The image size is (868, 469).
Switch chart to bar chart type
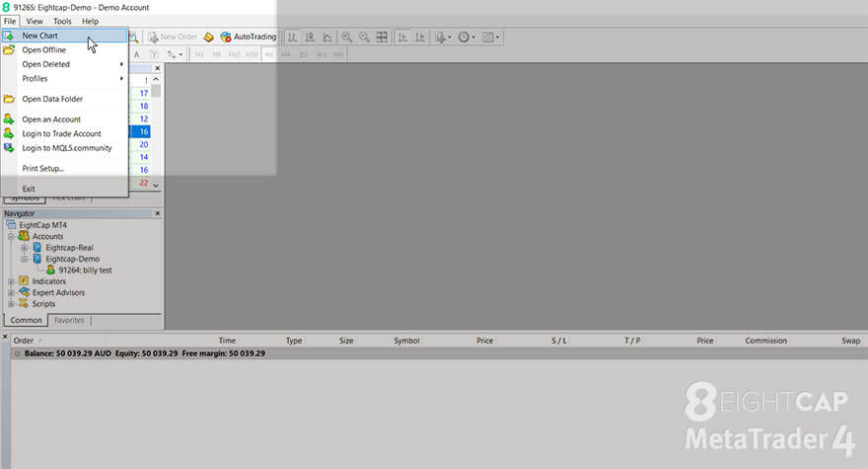[x=292, y=38]
